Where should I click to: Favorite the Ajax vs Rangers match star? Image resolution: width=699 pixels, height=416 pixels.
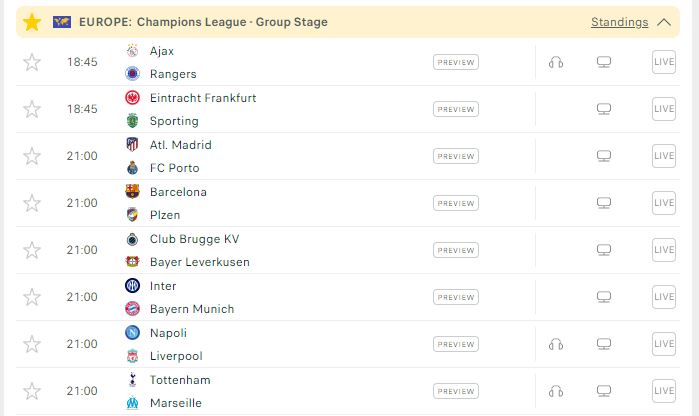[x=32, y=62]
